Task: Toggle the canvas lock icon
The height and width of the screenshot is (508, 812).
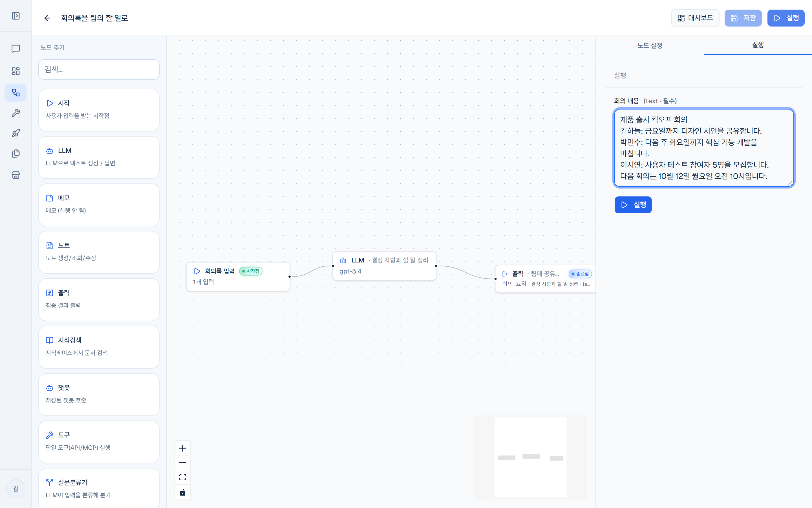Action: coord(182,492)
